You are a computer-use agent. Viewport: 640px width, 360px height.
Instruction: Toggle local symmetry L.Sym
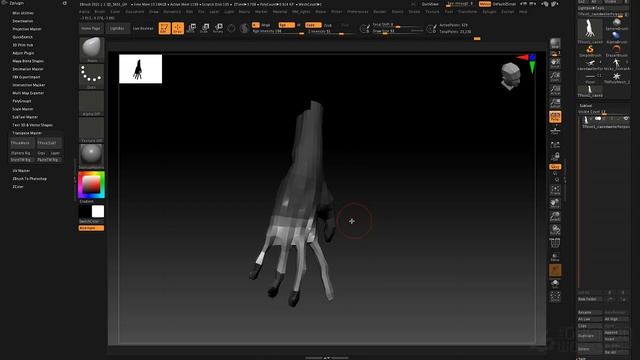tap(555, 144)
